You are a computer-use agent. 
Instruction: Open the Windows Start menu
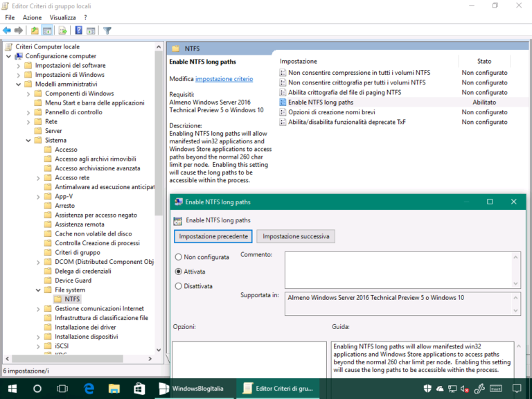pyautogui.click(x=12, y=389)
